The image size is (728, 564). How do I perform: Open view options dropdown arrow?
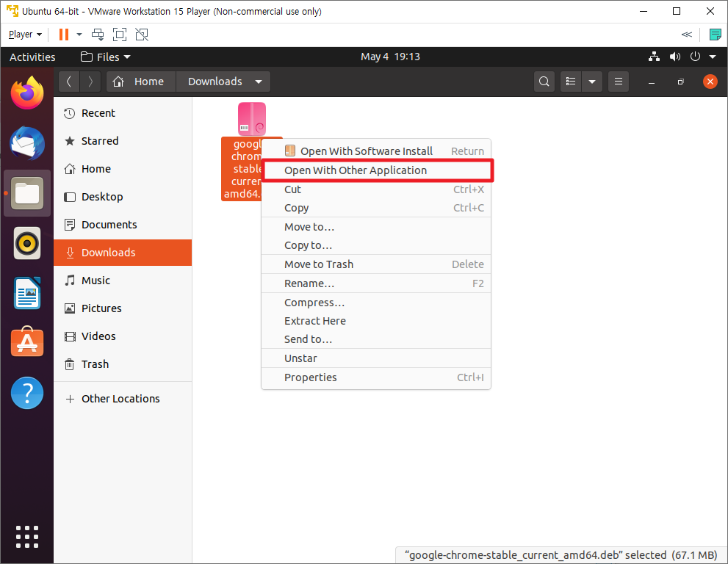(x=592, y=82)
